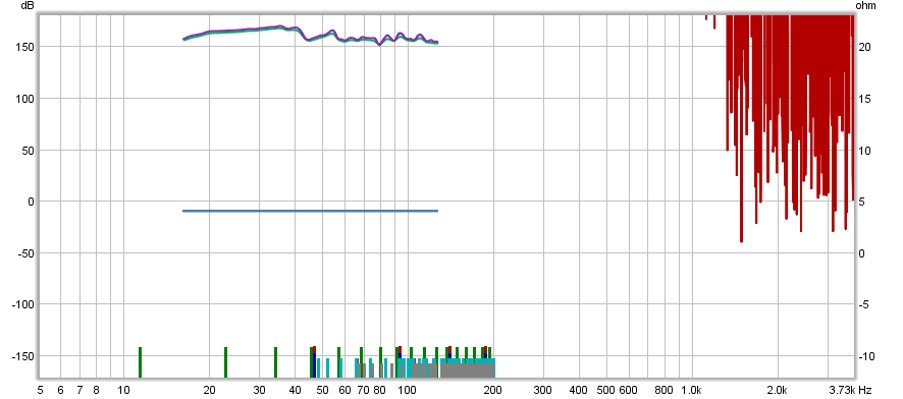
Task: Select the 30 frequency axis label
Action: (x=260, y=390)
